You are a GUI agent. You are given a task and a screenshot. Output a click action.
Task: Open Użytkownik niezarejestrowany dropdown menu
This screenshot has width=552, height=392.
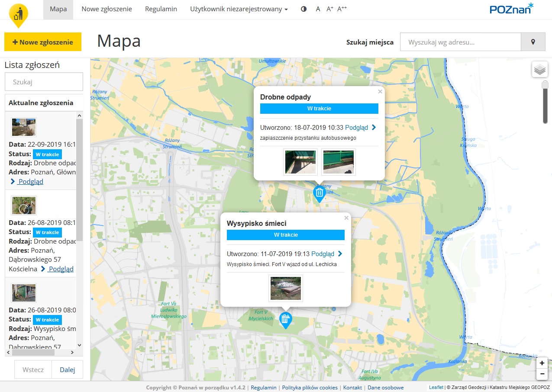239,9
